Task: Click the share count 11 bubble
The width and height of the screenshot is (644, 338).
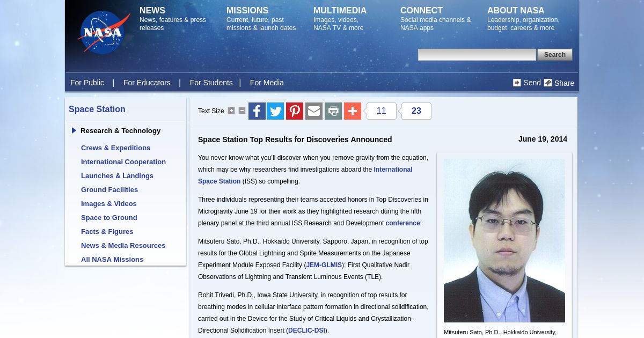Action: coord(381,111)
